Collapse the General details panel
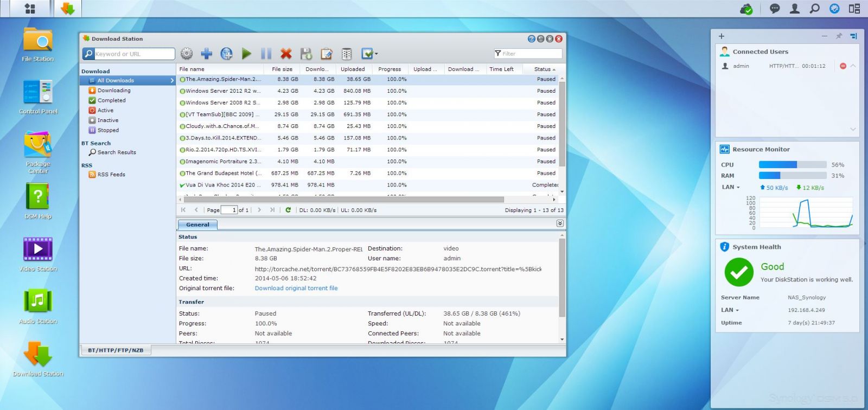The width and height of the screenshot is (868, 410). point(560,223)
